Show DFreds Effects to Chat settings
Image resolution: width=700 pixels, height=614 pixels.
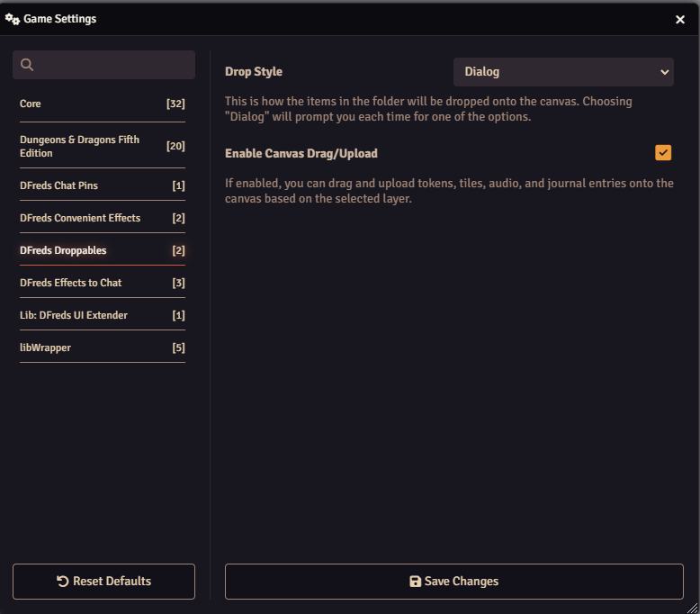point(102,283)
